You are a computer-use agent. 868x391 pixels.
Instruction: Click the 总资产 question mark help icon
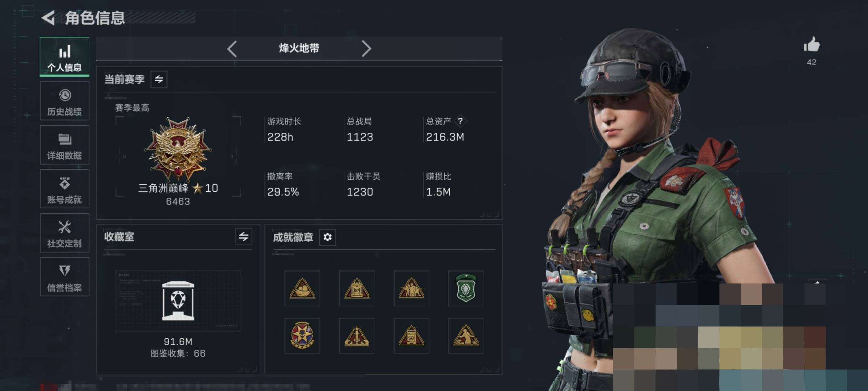(460, 121)
